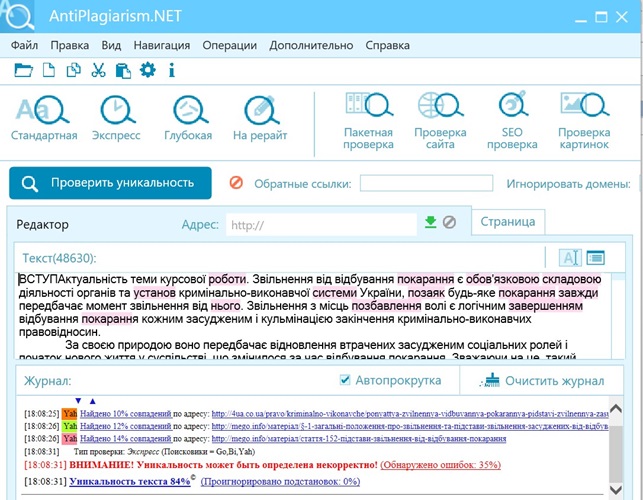This screenshot has width=643, height=500.
Task: Open the Правка menu
Action: pos(69,45)
